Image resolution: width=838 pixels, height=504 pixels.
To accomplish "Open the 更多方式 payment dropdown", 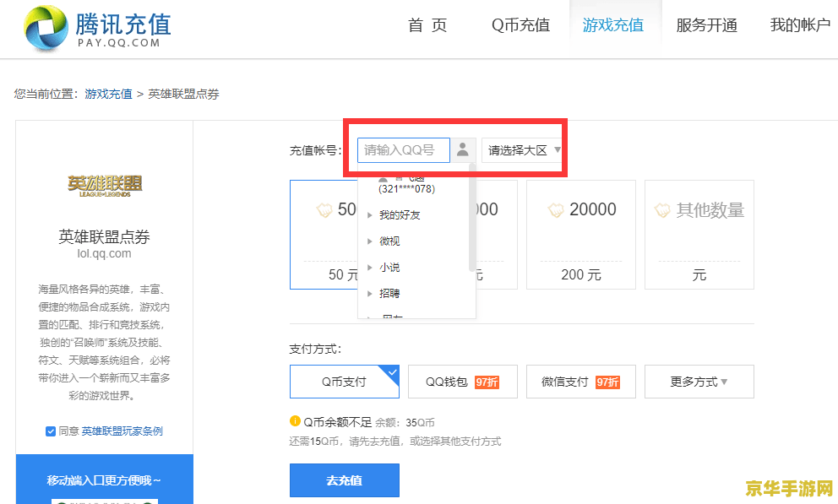I will point(699,382).
